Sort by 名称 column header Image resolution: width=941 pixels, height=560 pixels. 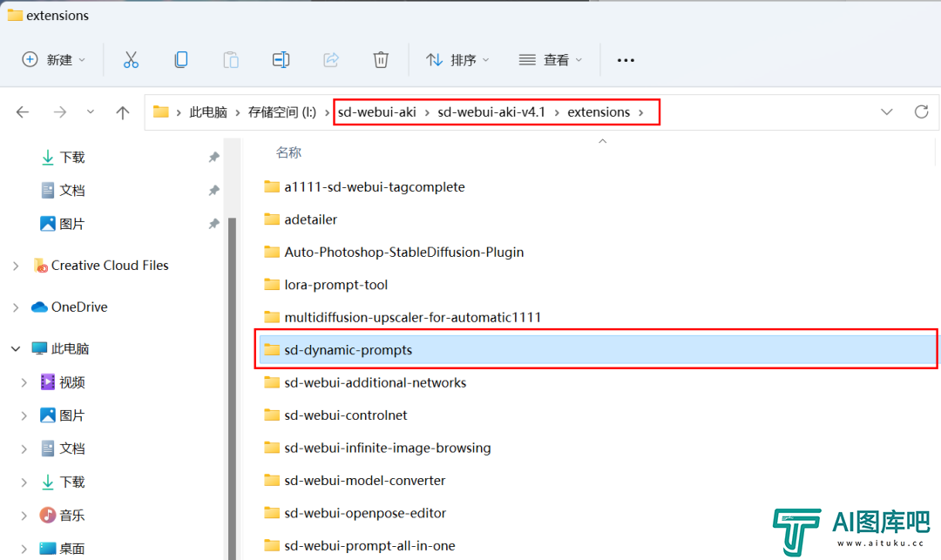click(x=288, y=153)
